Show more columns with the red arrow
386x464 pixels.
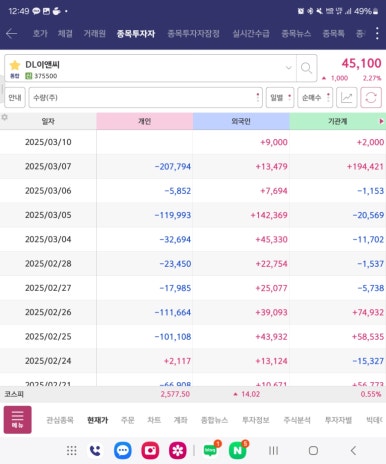click(x=381, y=121)
